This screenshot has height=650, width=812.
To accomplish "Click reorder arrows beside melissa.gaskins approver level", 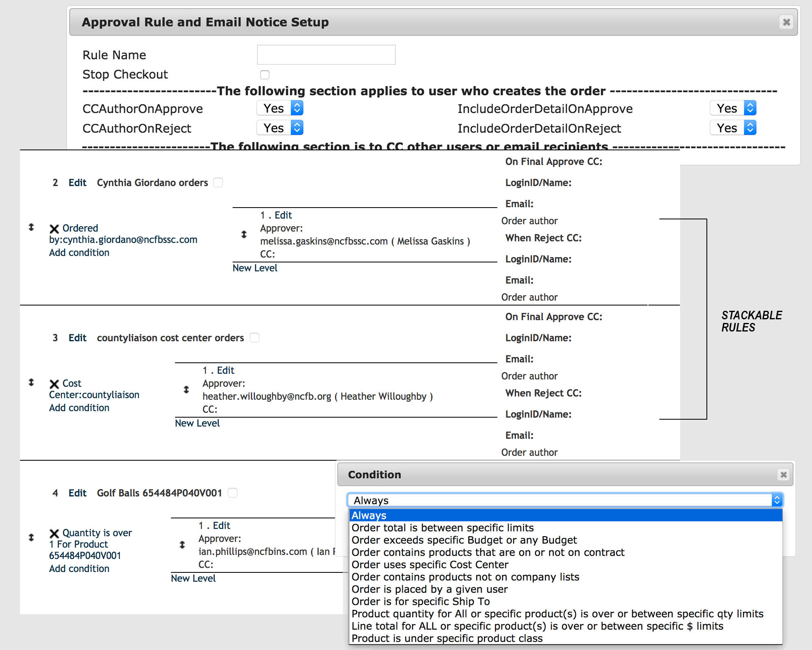I will (x=244, y=234).
